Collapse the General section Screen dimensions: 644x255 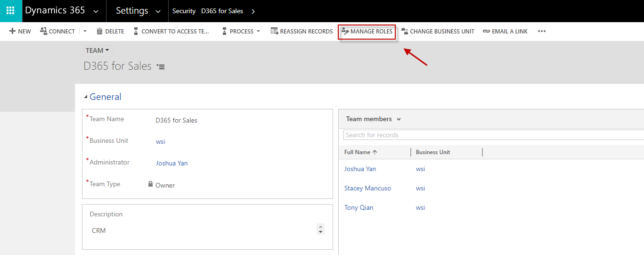[86, 97]
